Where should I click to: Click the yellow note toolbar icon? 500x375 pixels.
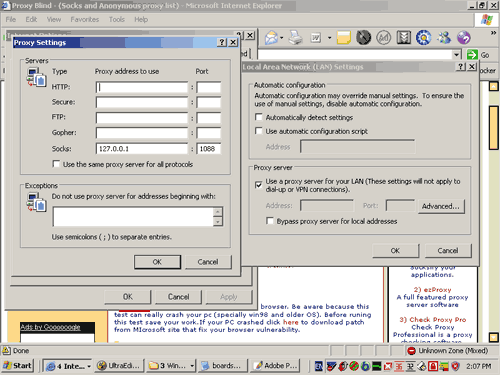[x=344, y=38]
